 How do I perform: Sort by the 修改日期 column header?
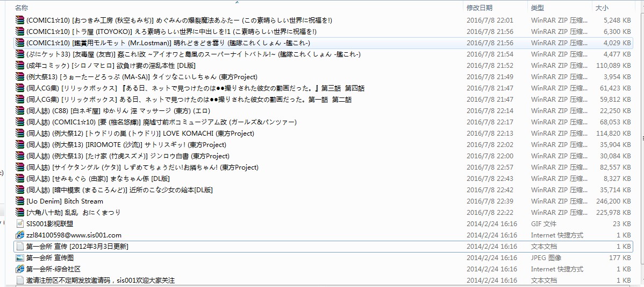point(479,8)
